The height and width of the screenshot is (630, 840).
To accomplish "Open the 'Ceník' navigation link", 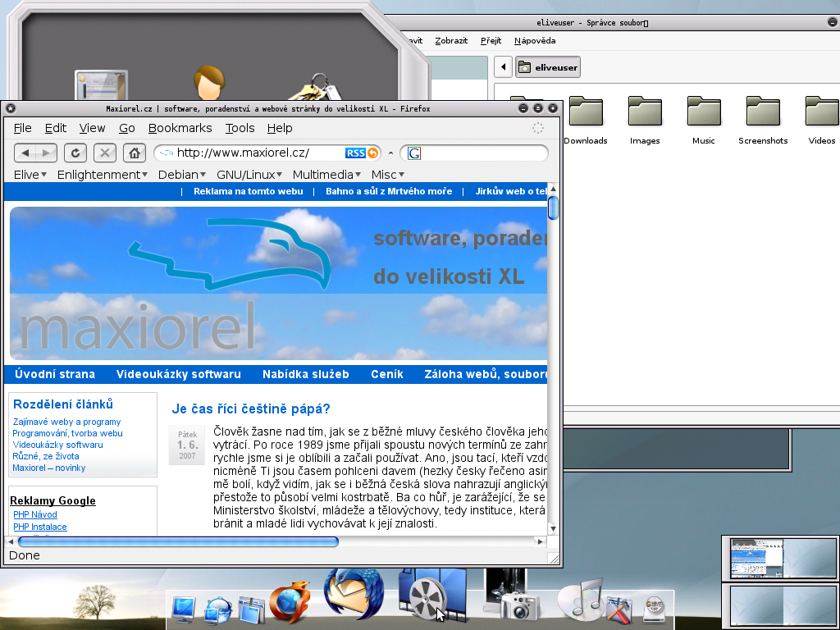I will click(387, 374).
